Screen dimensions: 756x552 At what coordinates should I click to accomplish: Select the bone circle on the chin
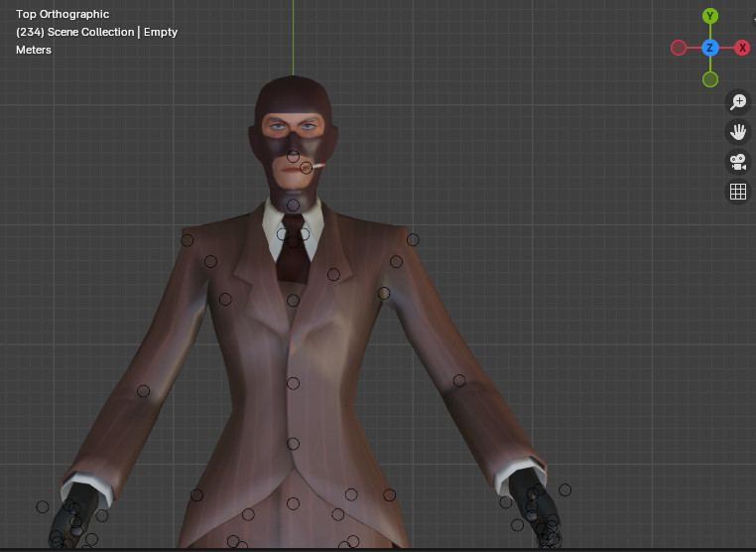pyautogui.click(x=293, y=206)
